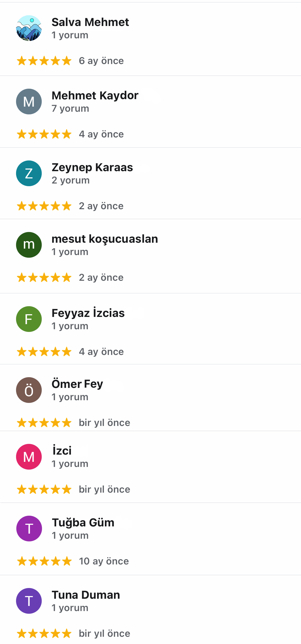Screen dimensions: 301x644
Task: Open Tuğba Güm's purple T avatar
Action: pos(29,529)
